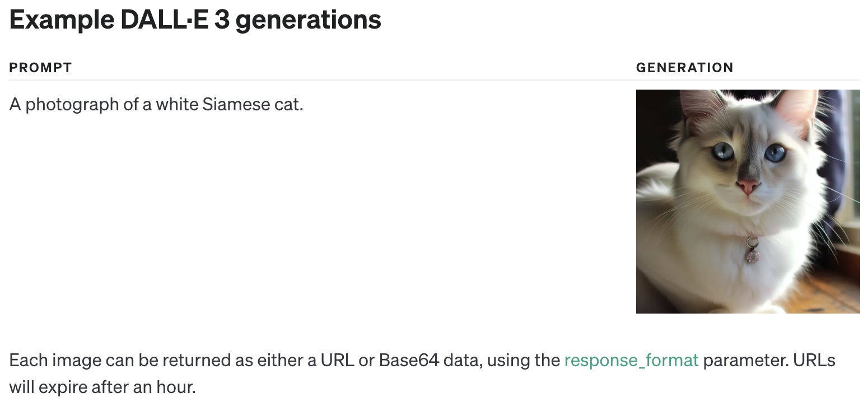Open the response_format parameter link
868x411 pixels.
[x=631, y=360]
